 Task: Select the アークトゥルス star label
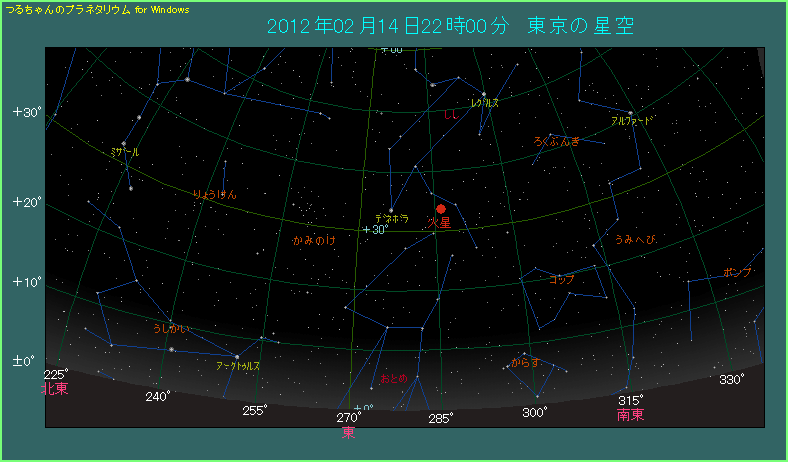tap(238, 366)
